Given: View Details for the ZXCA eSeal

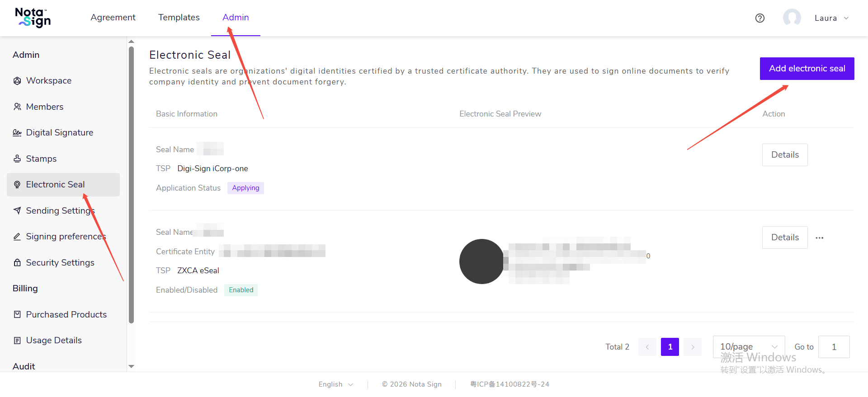Looking at the screenshot, I should pos(785,238).
